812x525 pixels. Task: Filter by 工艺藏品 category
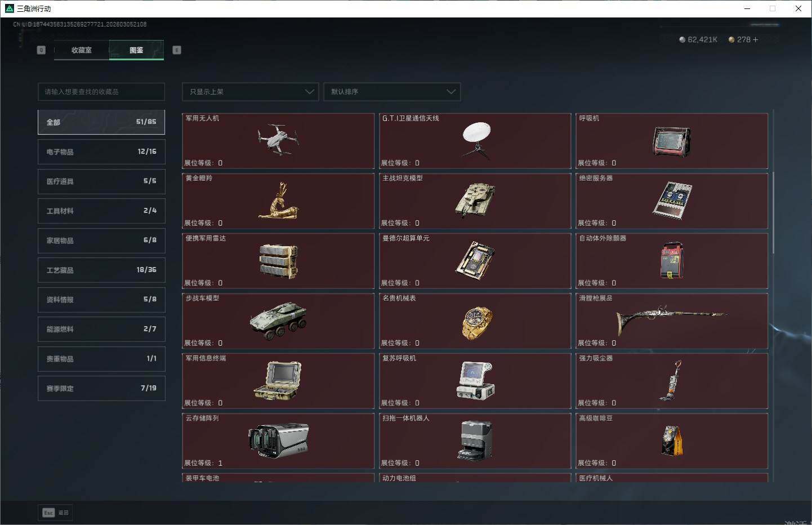point(101,270)
